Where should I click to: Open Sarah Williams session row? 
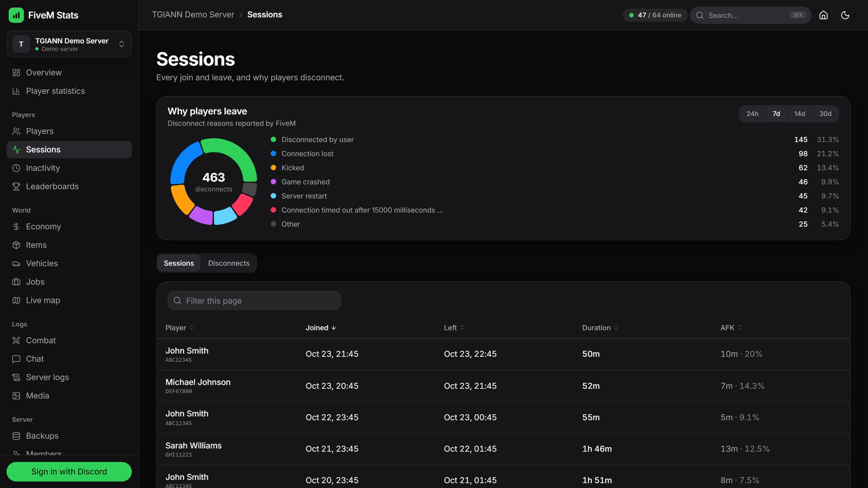click(503, 449)
